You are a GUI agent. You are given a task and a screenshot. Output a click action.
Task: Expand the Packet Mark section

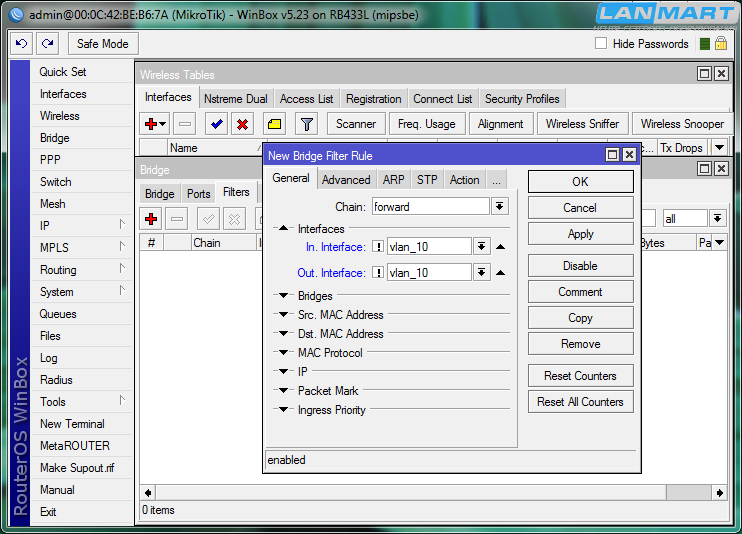(283, 391)
